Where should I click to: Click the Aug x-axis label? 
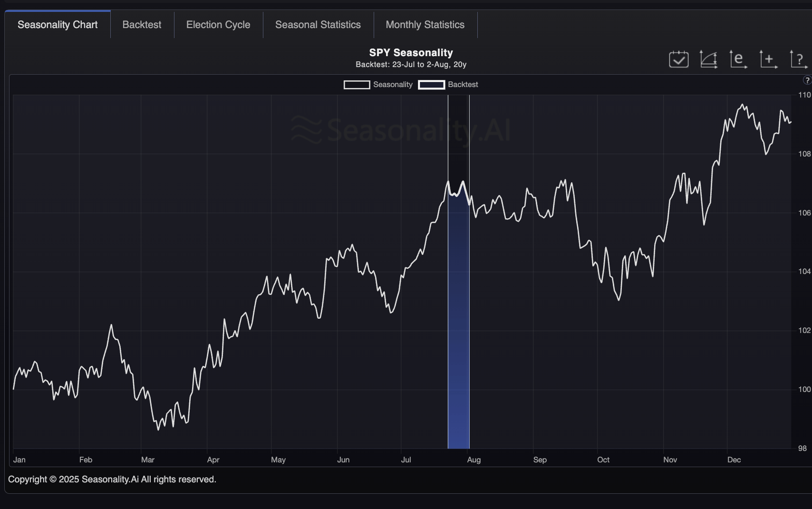(474, 460)
